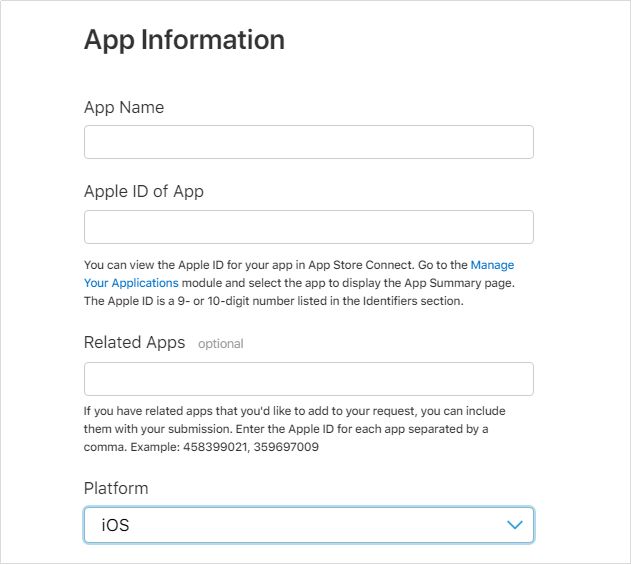
Task: Click the Apple ID of App label
Action: (x=143, y=191)
